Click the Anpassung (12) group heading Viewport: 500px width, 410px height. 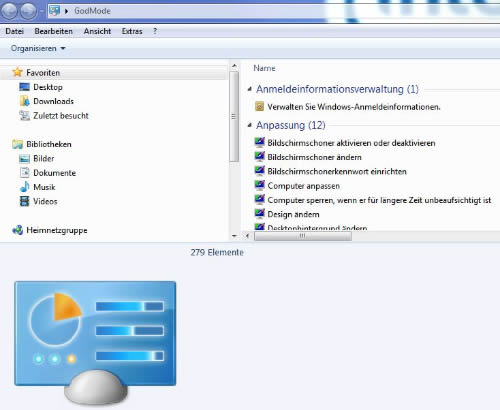pyautogui.click(x=291, y=125)
